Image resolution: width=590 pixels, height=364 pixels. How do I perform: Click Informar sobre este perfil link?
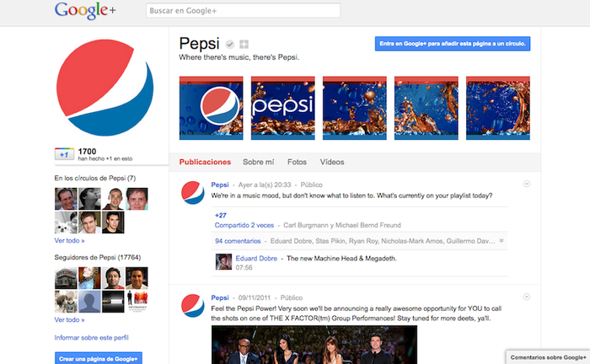click(91, 338)
